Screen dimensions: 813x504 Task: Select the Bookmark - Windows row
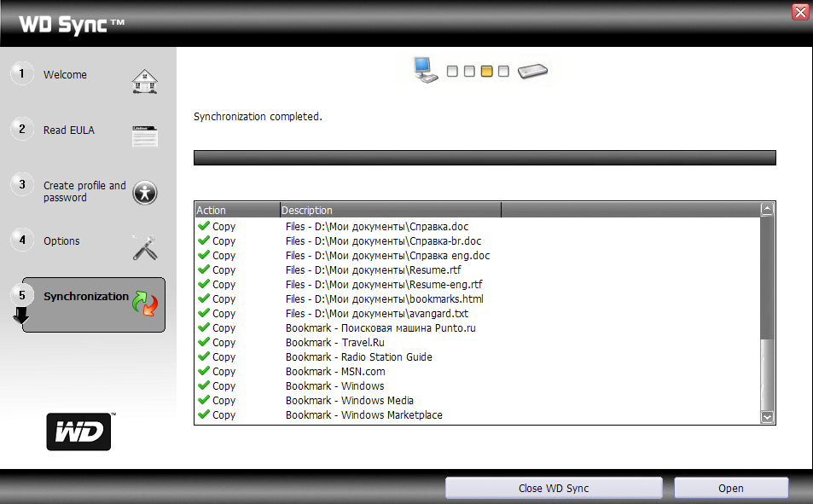478,386
